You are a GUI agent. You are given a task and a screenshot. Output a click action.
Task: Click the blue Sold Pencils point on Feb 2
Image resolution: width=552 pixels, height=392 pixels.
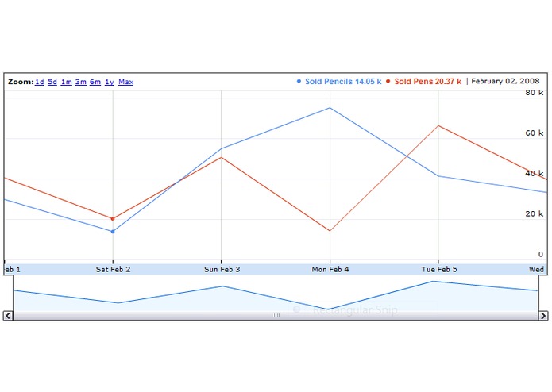[113, 232]
